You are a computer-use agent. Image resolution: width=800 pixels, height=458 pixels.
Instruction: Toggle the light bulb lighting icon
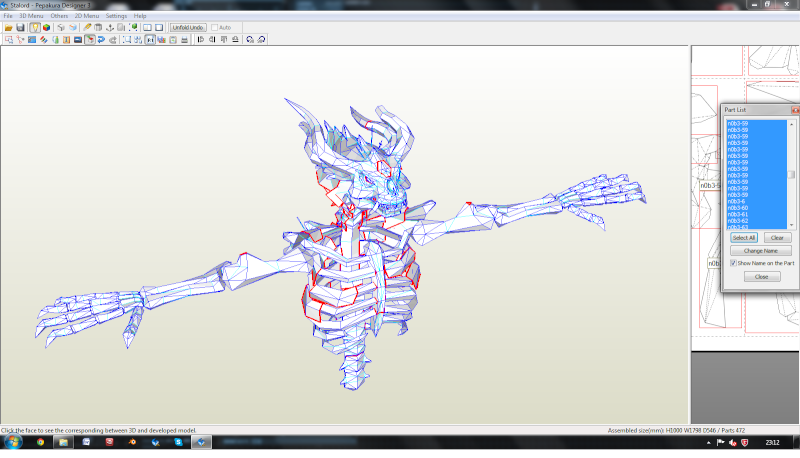pos(35,28)
